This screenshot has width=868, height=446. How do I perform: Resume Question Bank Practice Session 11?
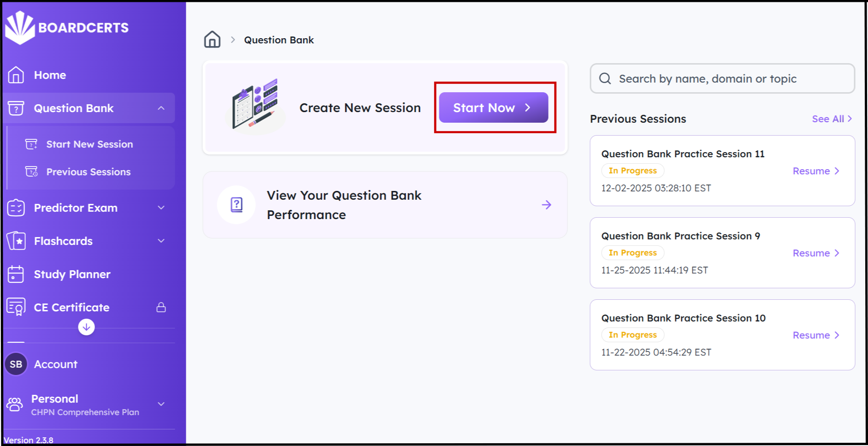point(815,171)
